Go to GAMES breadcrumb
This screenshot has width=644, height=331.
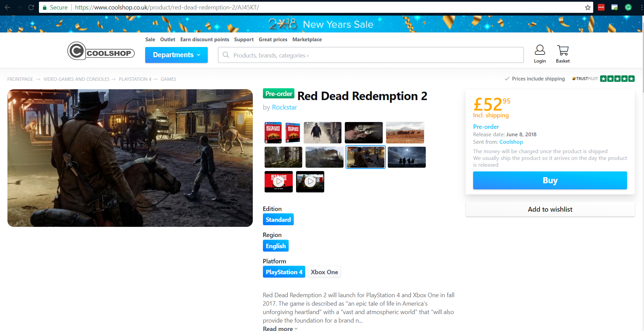coord(169,79)
